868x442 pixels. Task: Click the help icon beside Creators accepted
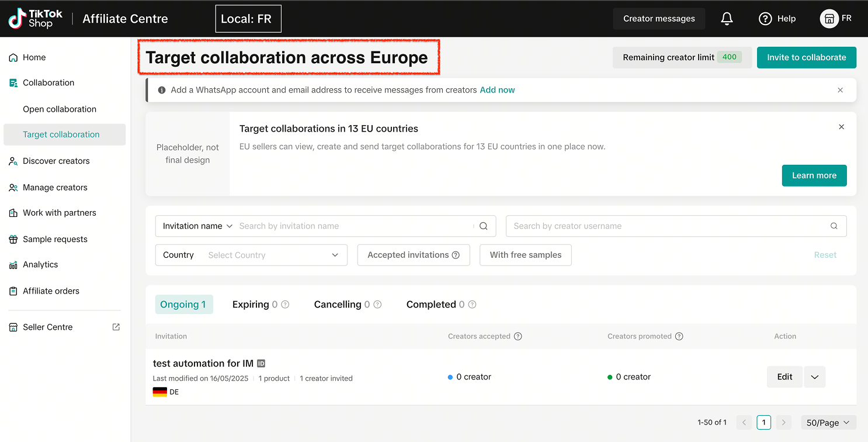pyautogui.click(x=518, y=336)
